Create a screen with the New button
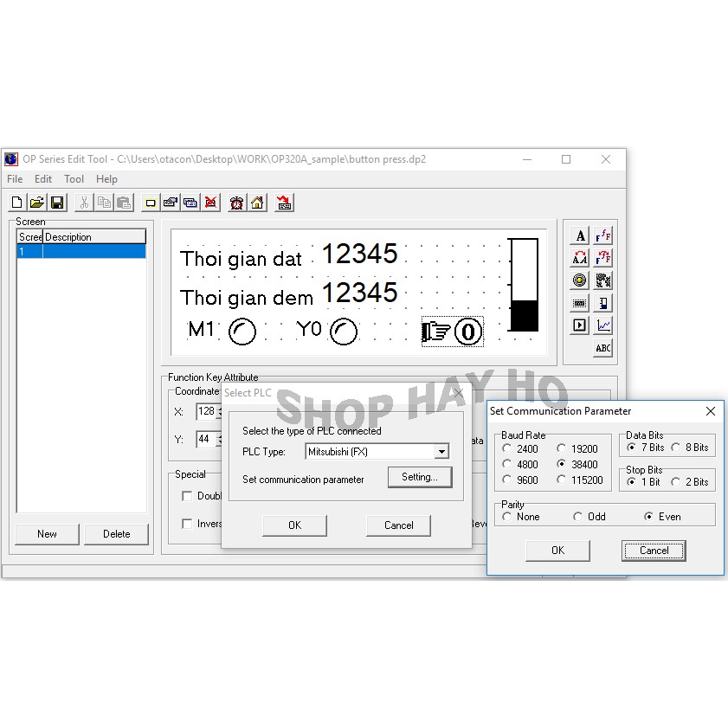 (x=46, y=534)
